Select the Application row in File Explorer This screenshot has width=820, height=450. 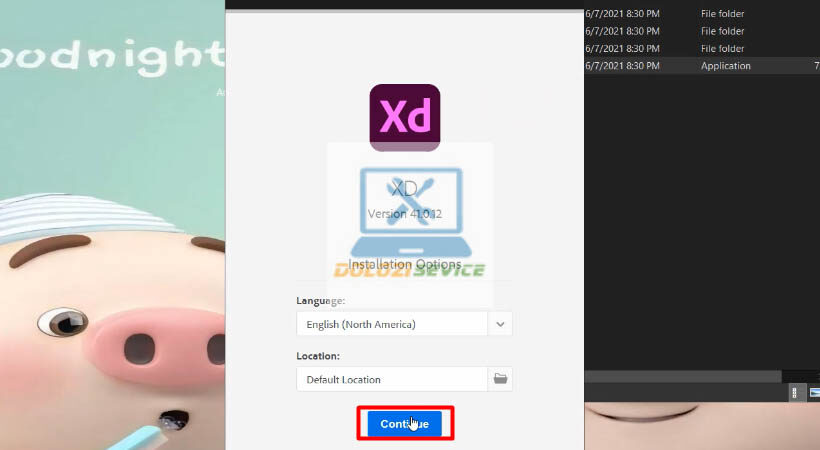[x=702, y=65]
